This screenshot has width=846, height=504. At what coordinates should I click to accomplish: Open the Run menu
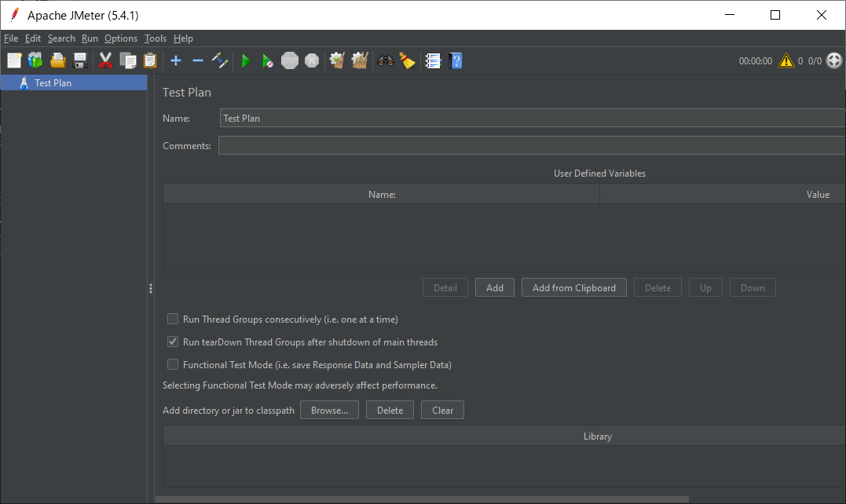(x=90, y=38)
